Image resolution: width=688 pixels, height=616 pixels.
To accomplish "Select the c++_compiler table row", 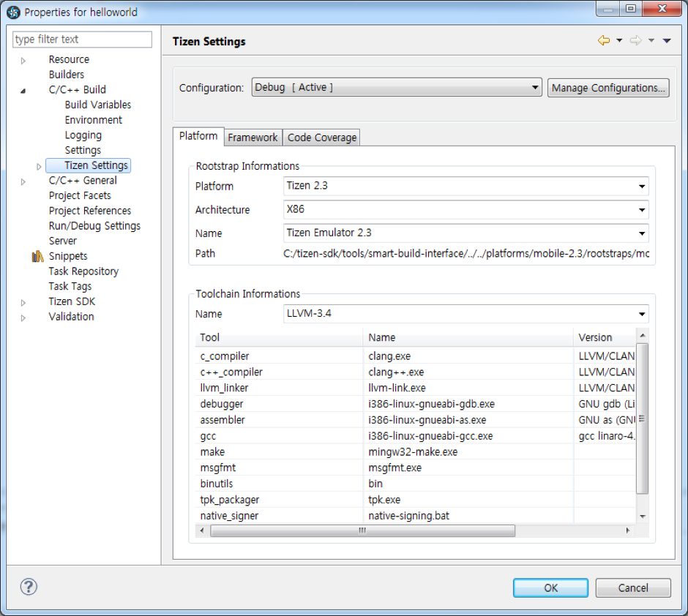I will click(416, 372).
